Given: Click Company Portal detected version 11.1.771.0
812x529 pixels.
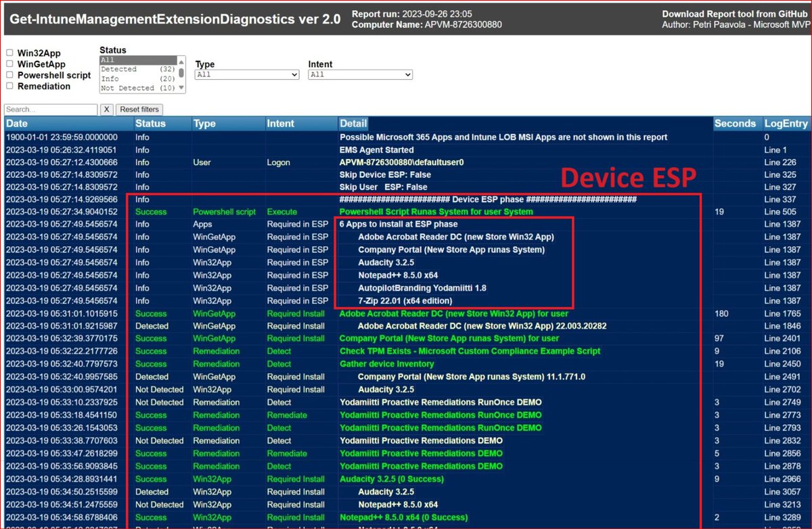Looking at the screenshot, I should tap(472, 377).
